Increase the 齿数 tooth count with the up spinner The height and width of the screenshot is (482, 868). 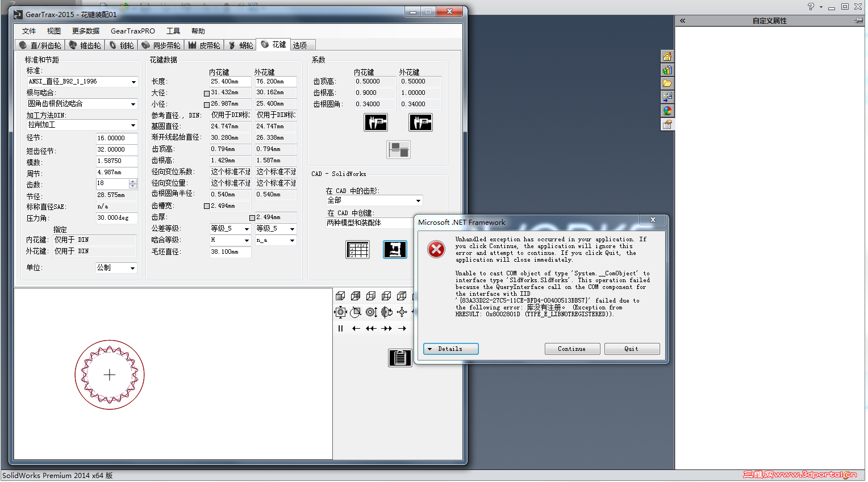point(133,182)
